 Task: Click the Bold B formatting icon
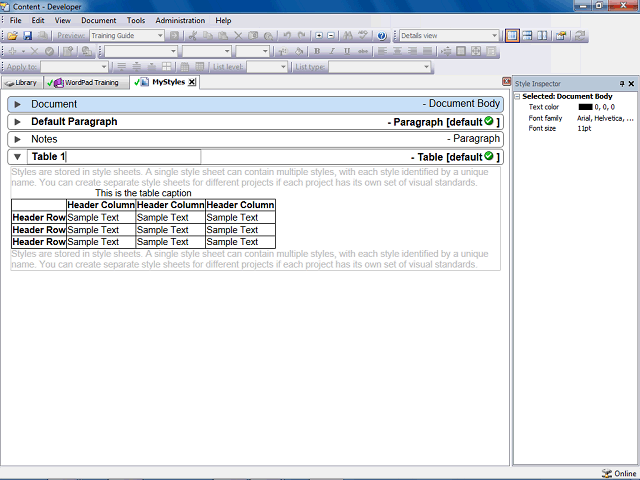click(317, 51)
